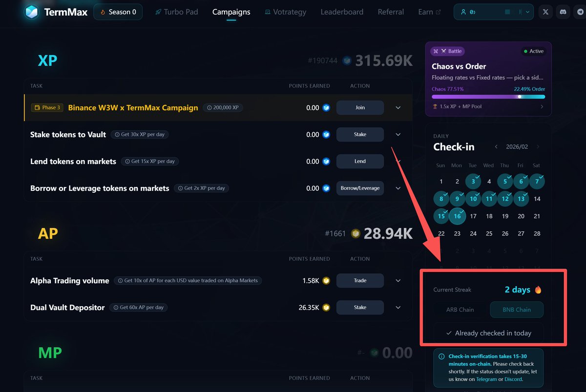586x392 pixels.
Task: Expand the Binance W3W x TermMax Campaign row
Action: coord(398,108)
